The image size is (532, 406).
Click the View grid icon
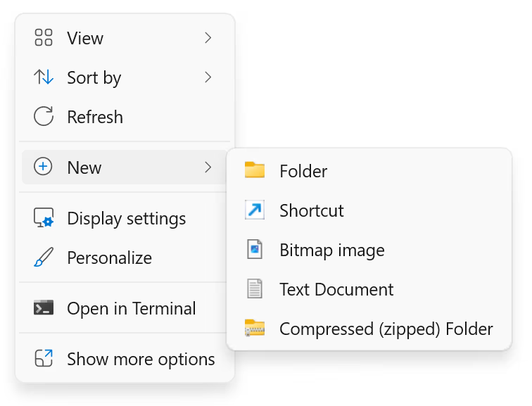click(44, 37)
